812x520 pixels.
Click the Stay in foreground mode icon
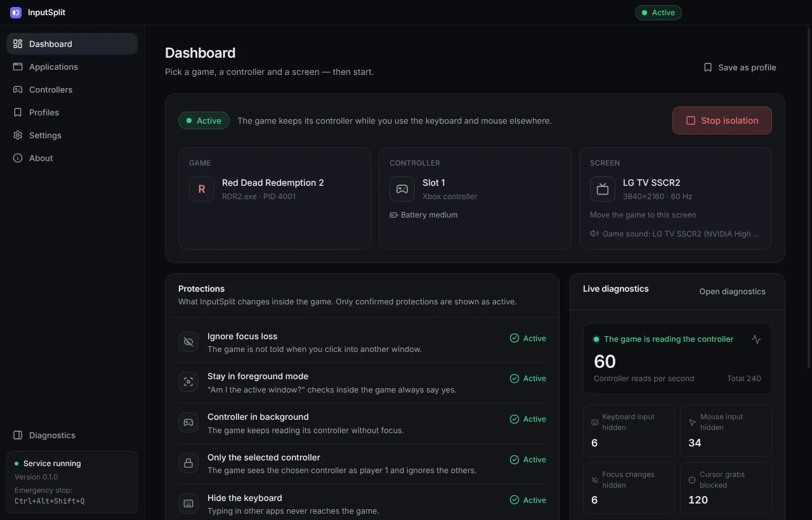click(x=188, y=382)
